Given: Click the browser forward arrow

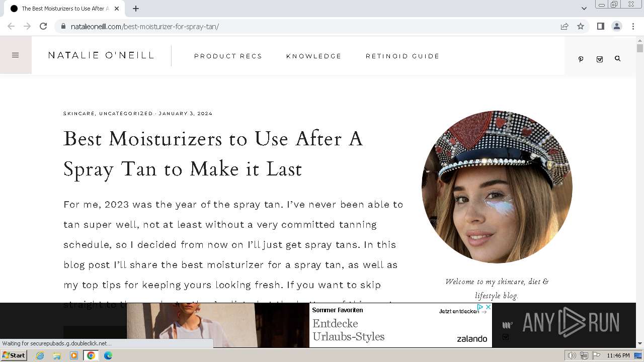Looking at the screenshot, I should point(27,26).
